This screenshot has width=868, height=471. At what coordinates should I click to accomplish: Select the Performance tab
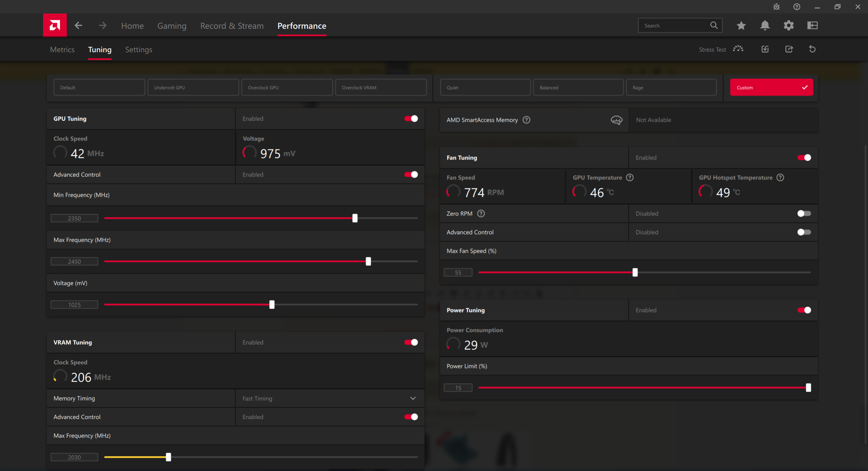tap(302, 26)
